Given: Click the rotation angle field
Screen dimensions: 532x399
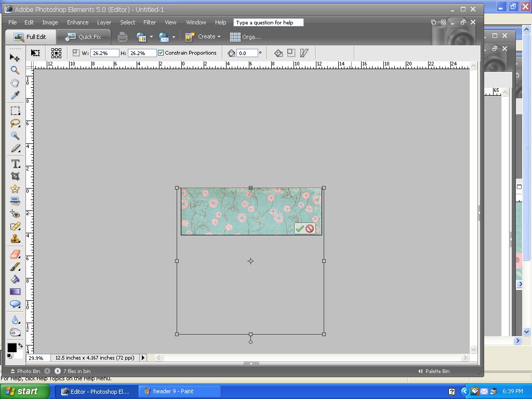Looking at the screenshot, I should [x=247, y=53].
